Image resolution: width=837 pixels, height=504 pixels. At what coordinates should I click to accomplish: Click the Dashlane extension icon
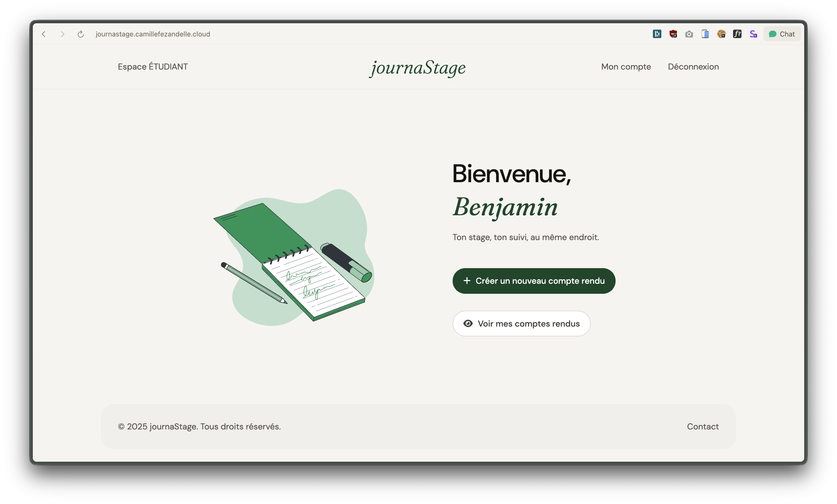pyautogui.click(x=657, y=34)
